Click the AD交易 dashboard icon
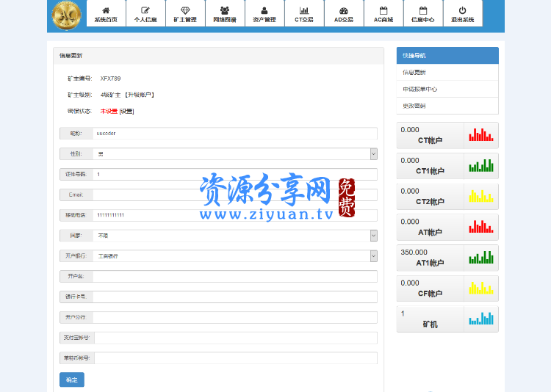Screen dimensions: 551x392 point(344,11)
